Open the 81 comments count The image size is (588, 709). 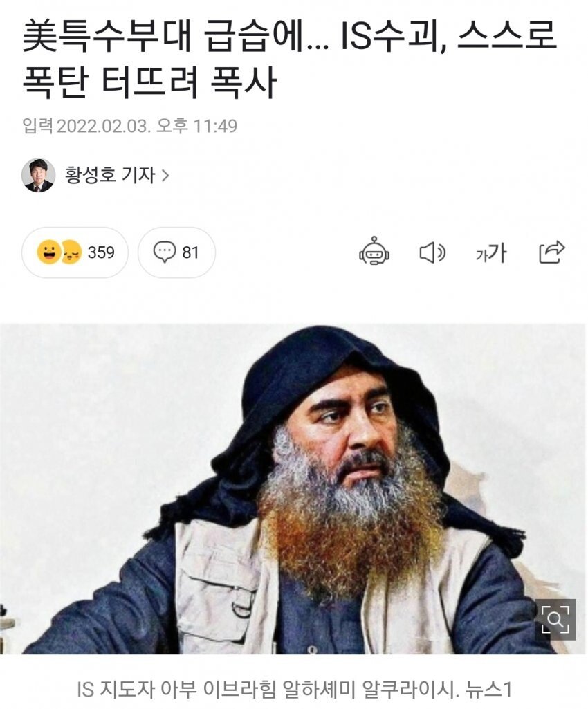click(x=190, y=252)
